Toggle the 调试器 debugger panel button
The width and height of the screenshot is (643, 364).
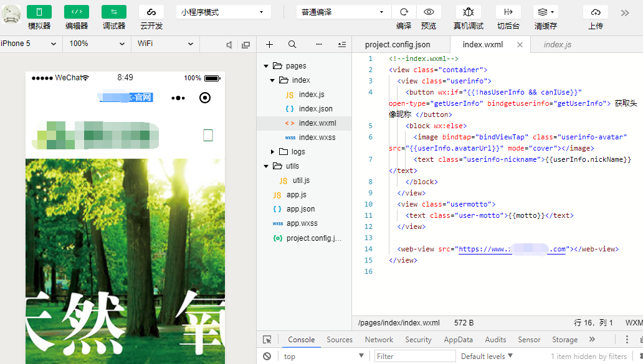pos(114,12)
